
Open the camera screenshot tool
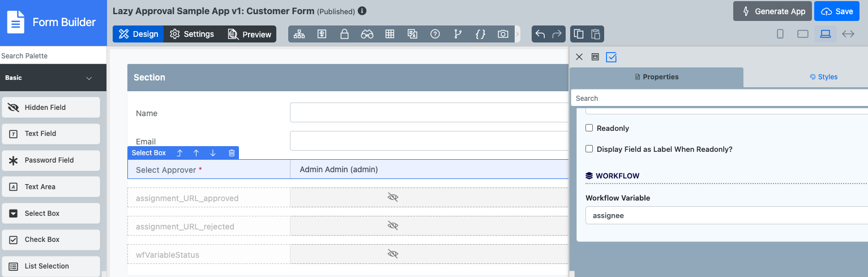click(x=503, y=34)
